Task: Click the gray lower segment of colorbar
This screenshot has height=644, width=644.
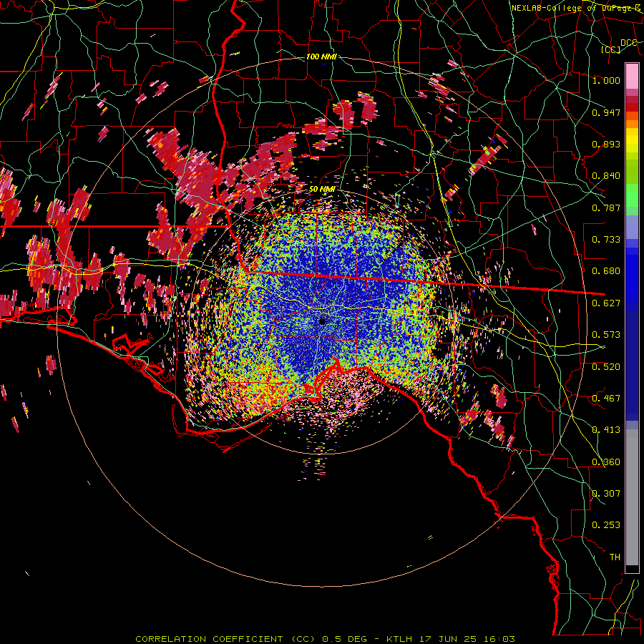Action: click(x=632, y=497)
